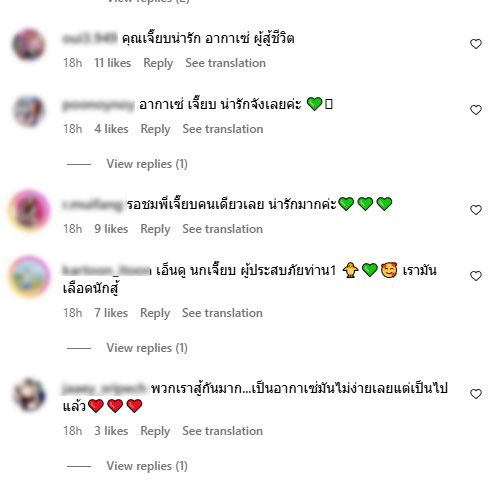Open avatar of the chick emoji commenter
Viewport: 493px width, 489px height.
pyautogui.click(x=29, y=276)
